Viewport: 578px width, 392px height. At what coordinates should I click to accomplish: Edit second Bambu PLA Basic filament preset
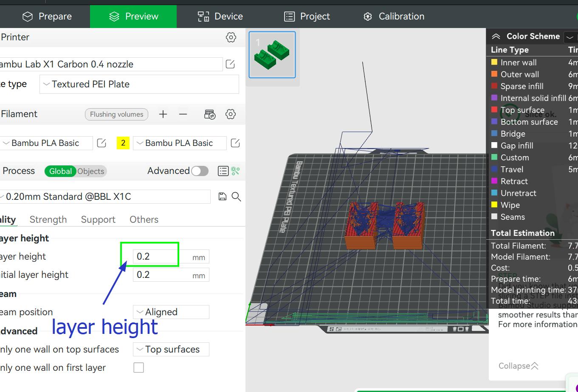(x=235, y=143)
